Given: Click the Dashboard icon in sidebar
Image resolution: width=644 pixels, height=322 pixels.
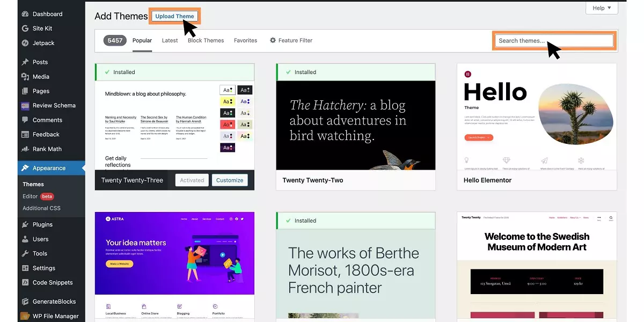Looking at the screenshot, I should point(25,14).
